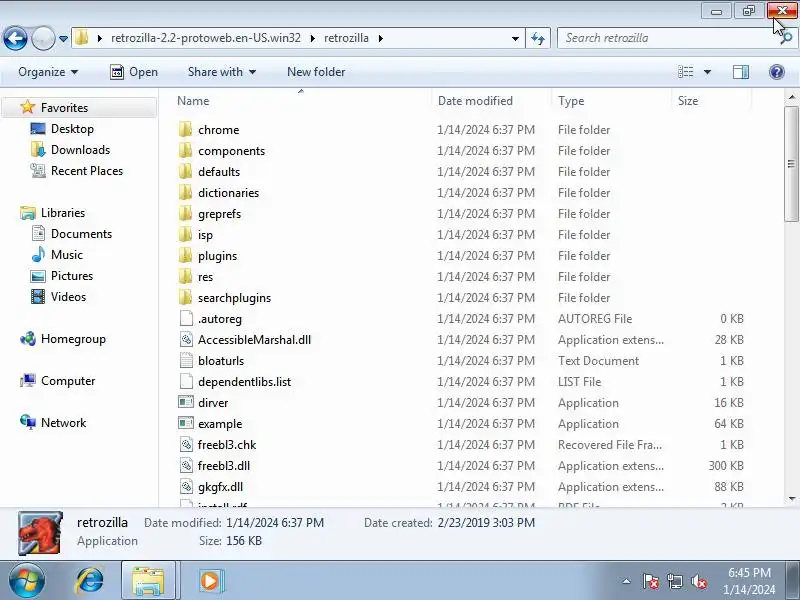Select the components folder icon
The height and width of the screenshot is (600, 800).
pyautogui.click(x=186, y=151)
